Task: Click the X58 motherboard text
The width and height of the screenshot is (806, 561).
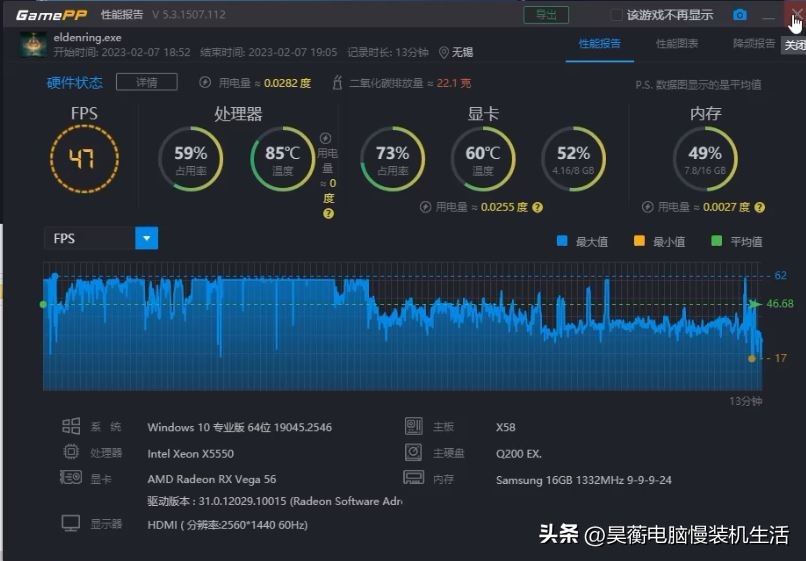Action: tap(505, 427)
